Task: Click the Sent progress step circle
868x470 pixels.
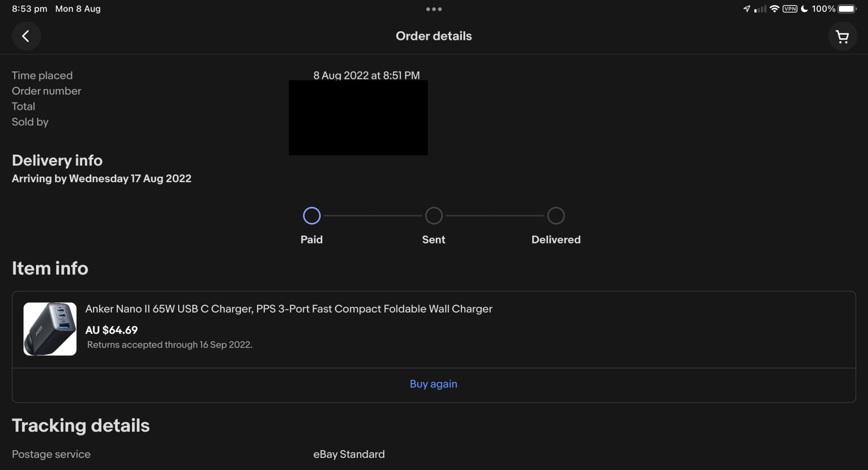Action: pyautogui.click(x=434, y=216)
